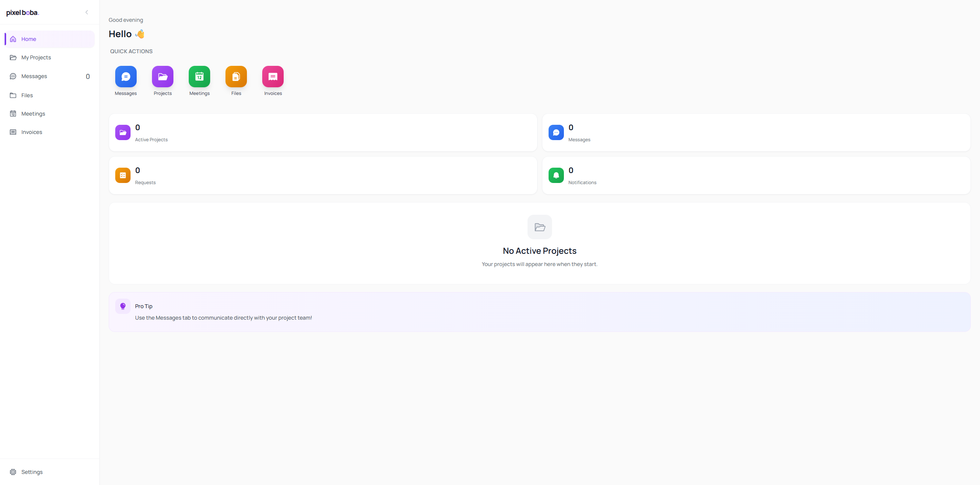The width and height of the screenshot is (980, 485).
Task: Switch to the My Projects section
Action: [x=36, y=57]
